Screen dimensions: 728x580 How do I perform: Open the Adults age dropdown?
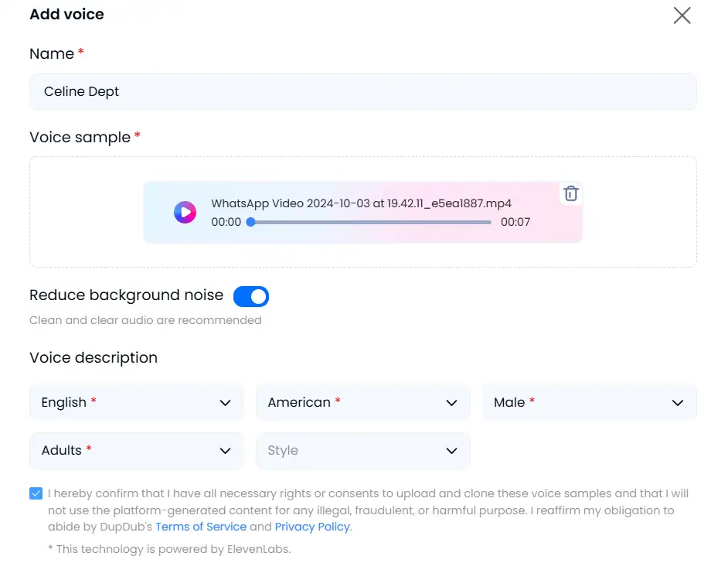(137, 451)
